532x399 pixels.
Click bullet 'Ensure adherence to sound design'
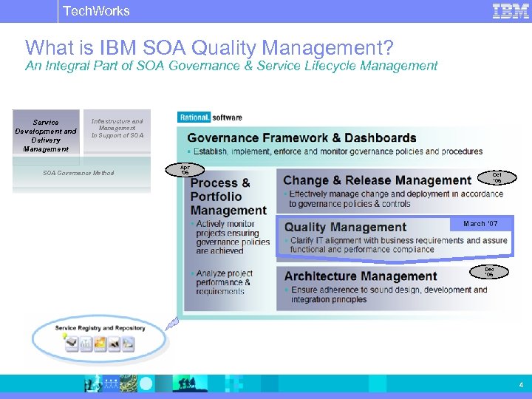click(x=386, y=295)
